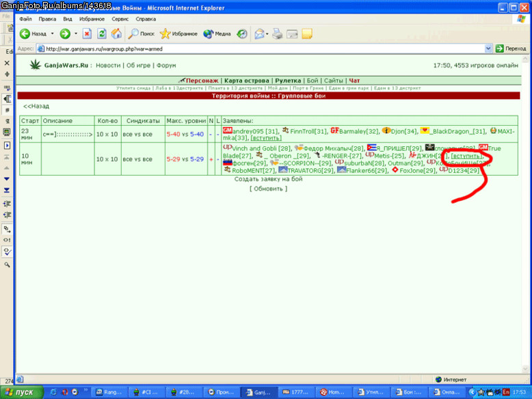Click the address URL field
Image resolution: width=532 pixels, height=399 pixels.
(x=265, y=49)
